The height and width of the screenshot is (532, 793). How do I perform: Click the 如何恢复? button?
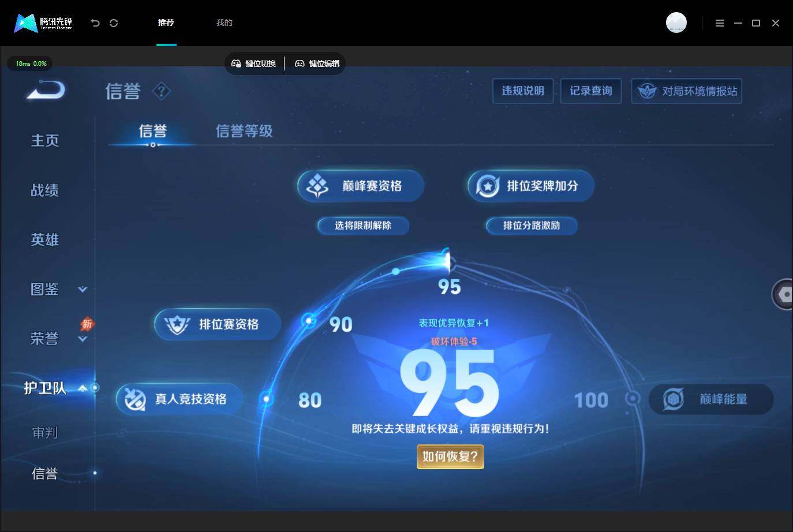[x=450, y=456]
